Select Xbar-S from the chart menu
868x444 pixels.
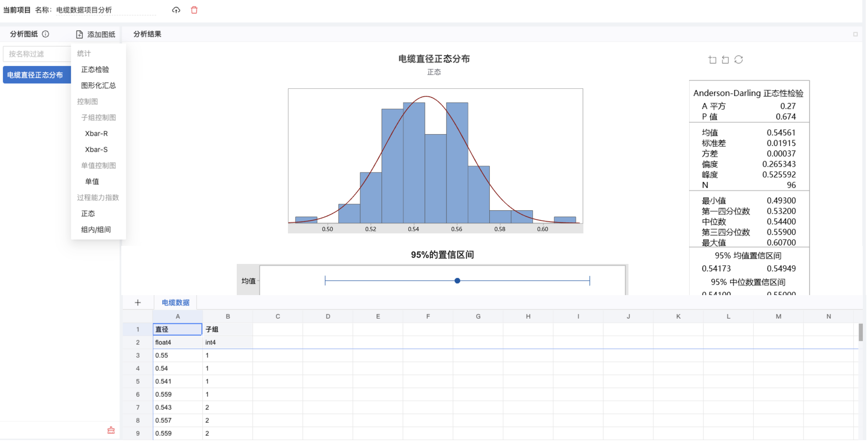(96, 149)
